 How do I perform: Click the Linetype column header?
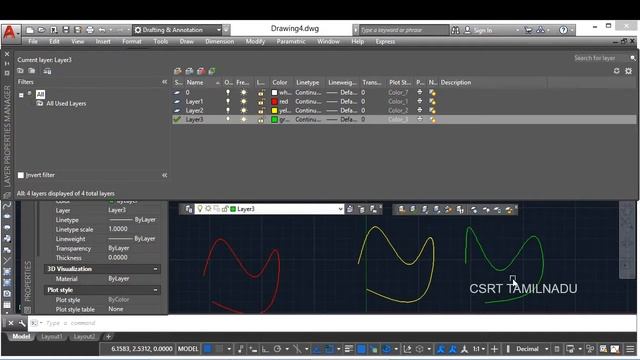point(307,82)
